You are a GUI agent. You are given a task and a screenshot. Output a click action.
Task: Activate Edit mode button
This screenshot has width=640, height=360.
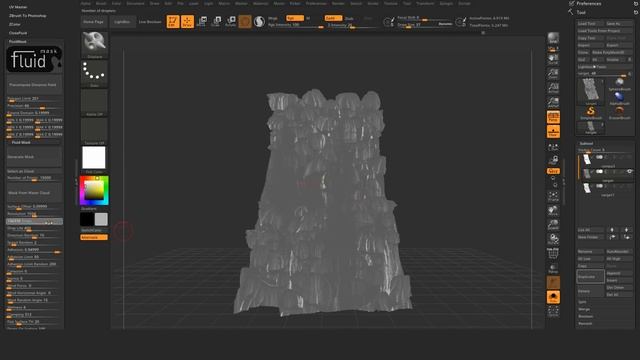173,21
